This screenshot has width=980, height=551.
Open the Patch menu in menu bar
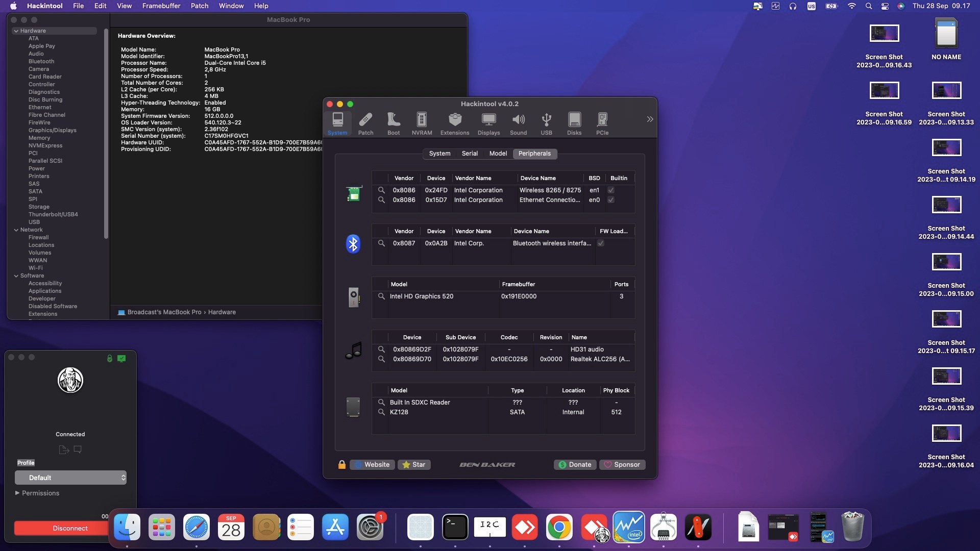click(x=200, y=6)
